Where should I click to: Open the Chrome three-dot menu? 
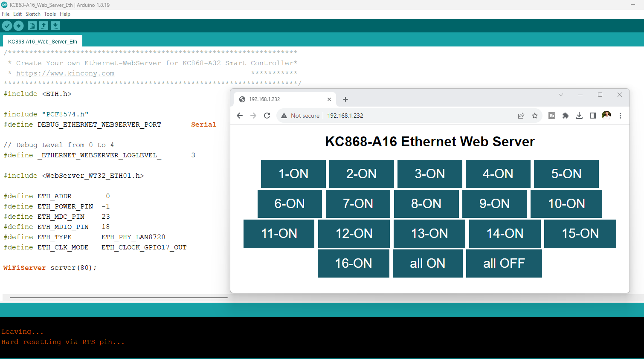620,116
